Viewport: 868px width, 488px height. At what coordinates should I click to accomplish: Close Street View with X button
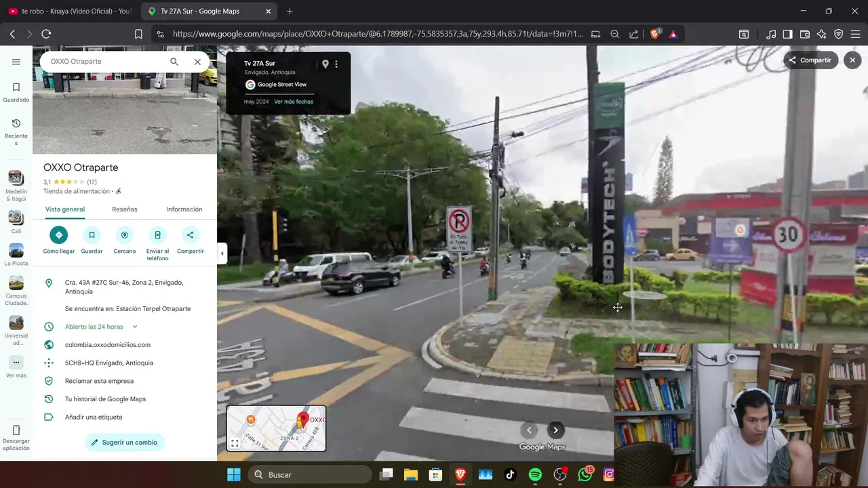click(852, 60)
